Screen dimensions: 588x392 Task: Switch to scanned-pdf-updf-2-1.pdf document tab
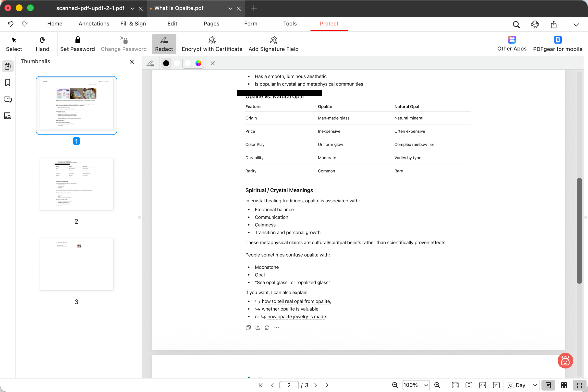90,8
